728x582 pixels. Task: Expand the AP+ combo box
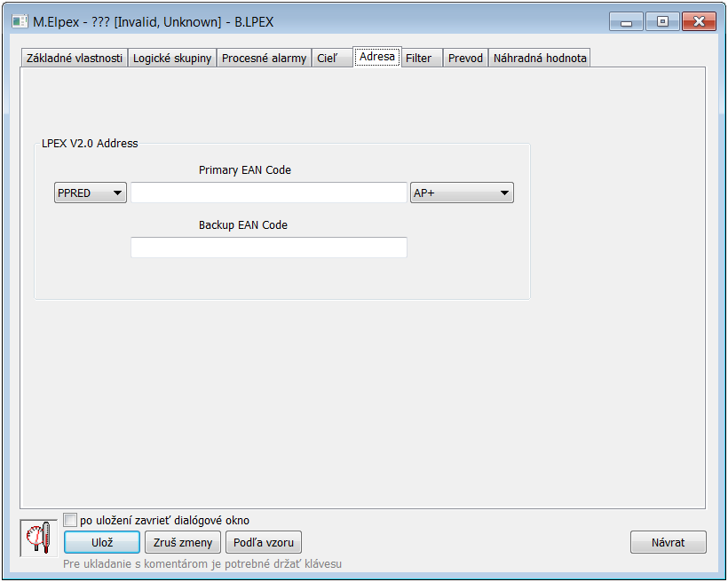tap(462, 193)
